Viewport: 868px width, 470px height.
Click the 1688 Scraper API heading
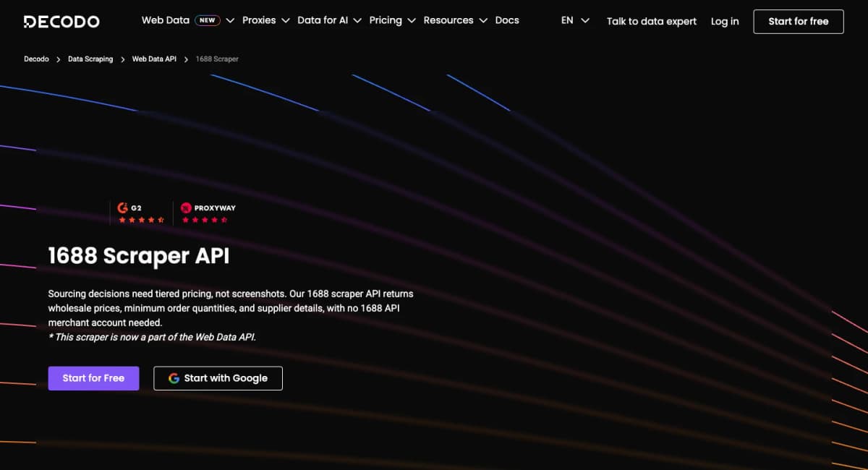pyautogui.click(x=139, y=256)
